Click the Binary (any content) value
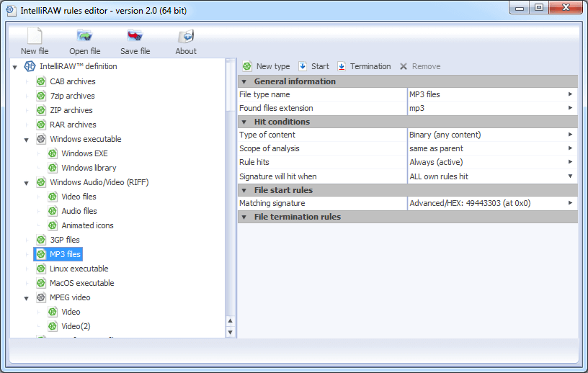Screen dimensions: 588x373 [x=445, y=135]
